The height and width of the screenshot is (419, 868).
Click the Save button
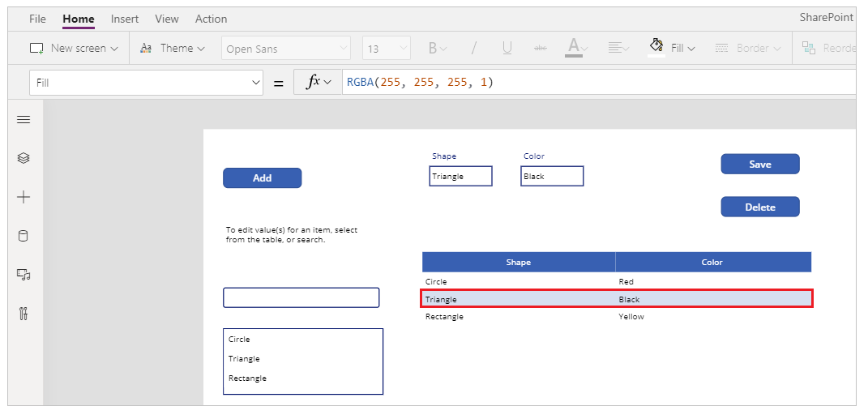[x=760, y=164]
